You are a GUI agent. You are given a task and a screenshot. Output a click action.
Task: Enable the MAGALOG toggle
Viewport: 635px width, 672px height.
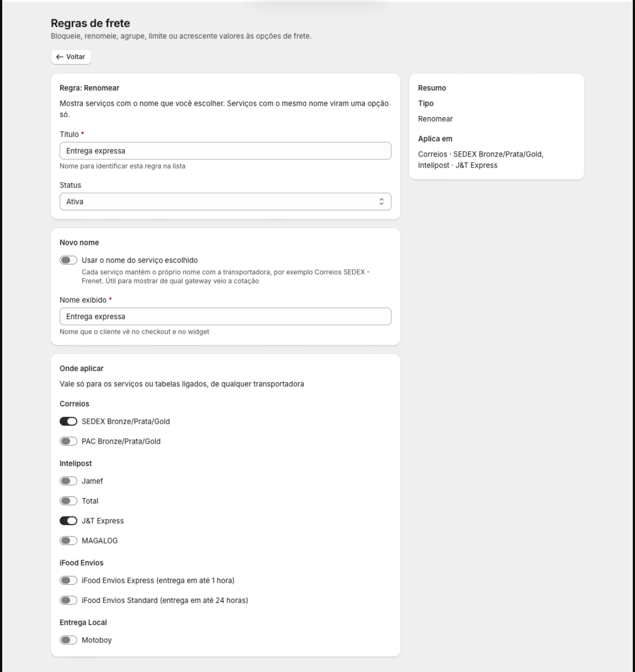pyautogui.click(x=68, y=541)
